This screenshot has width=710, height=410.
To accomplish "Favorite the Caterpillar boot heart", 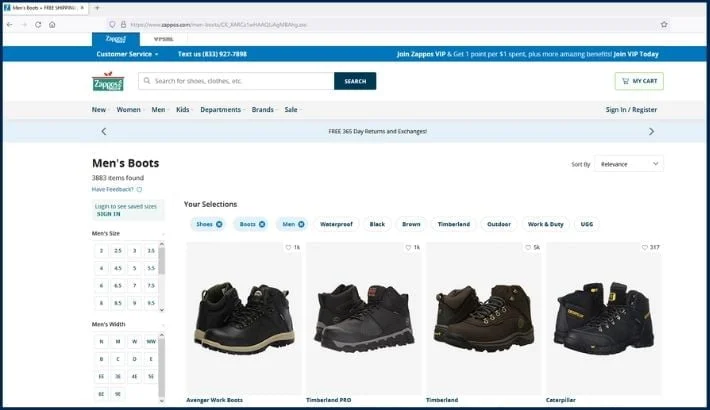I will [x=645, y=247].
